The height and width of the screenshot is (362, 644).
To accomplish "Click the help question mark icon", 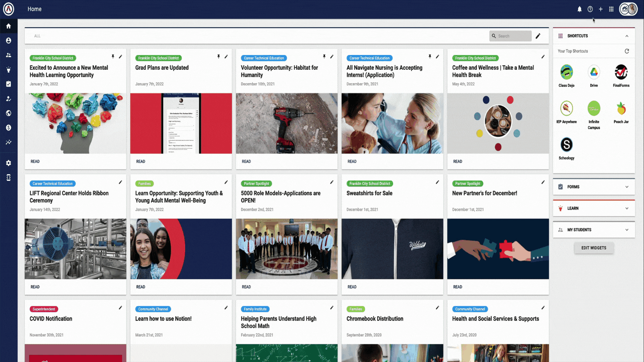I will (590, 9).
